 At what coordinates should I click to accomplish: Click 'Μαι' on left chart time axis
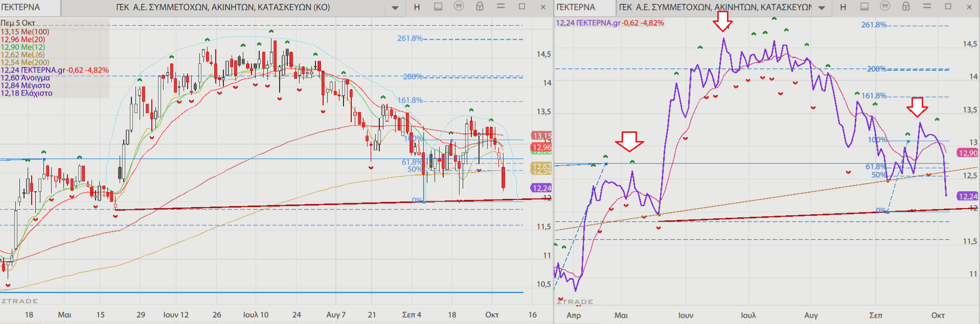point(64,315)
